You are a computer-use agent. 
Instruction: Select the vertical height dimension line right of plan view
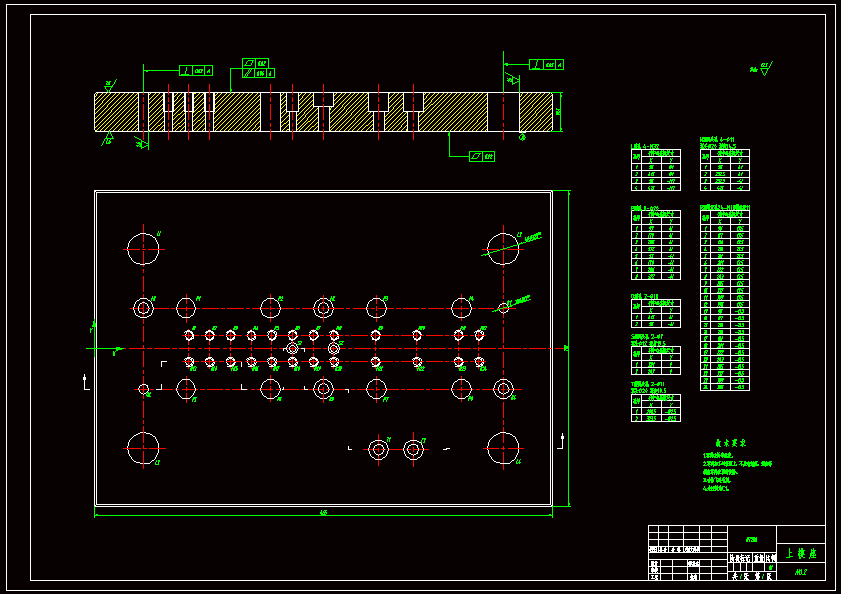pyautogui.click(x=569, y=348)
